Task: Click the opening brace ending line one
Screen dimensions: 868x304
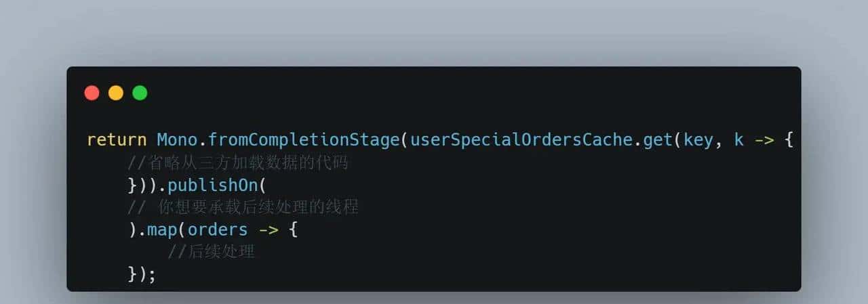Action: [789, 140]
